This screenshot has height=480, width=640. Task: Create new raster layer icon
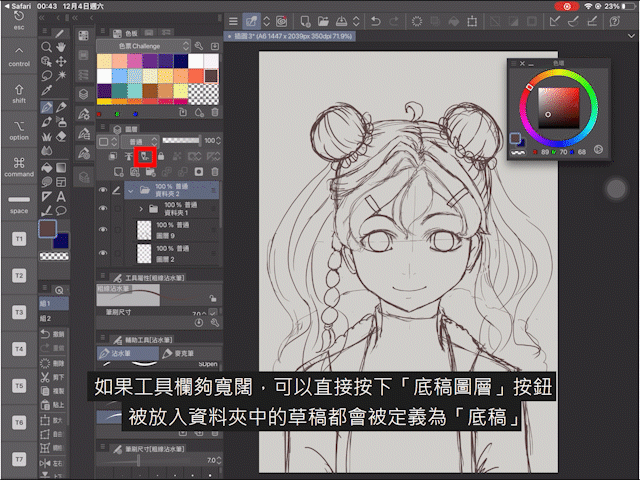[118, 172]
